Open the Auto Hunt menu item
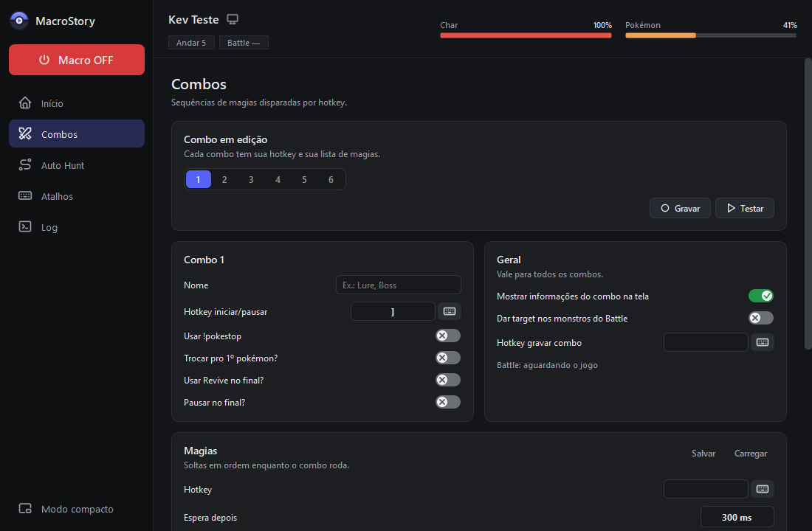 (x=77, y=165)
